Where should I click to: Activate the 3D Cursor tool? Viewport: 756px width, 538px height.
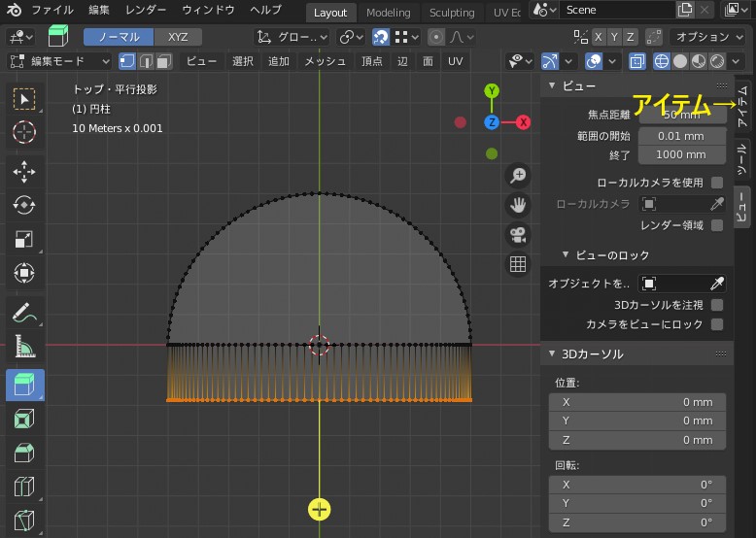(24, 132)
